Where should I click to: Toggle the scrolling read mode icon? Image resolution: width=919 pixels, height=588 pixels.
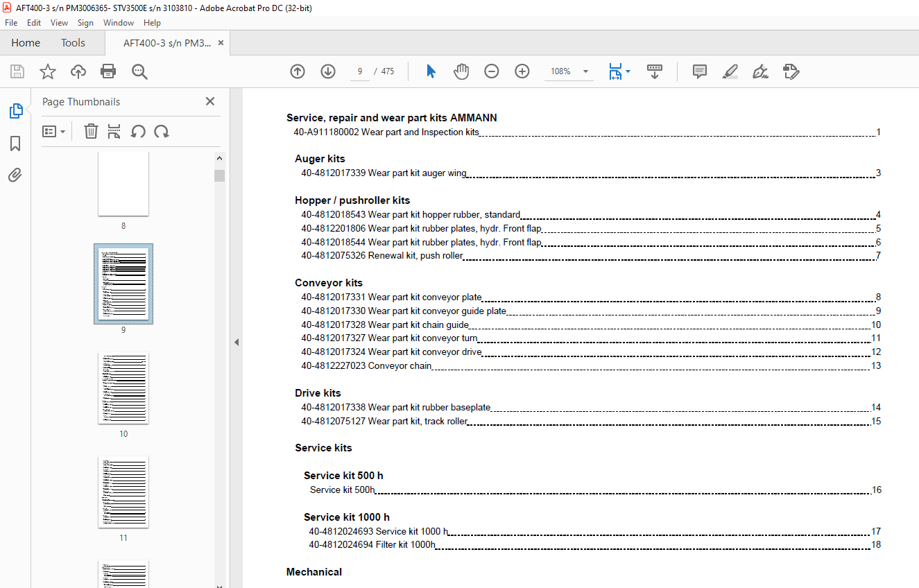click(x=655, y=71)
